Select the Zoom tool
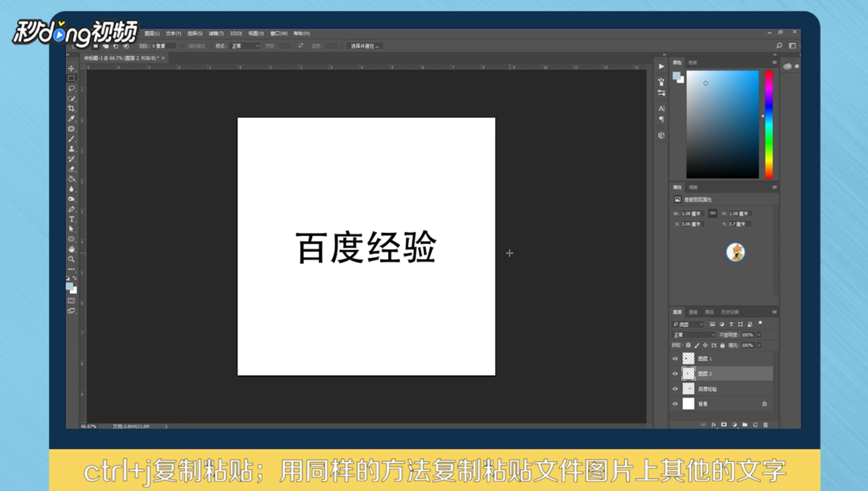 71,259
